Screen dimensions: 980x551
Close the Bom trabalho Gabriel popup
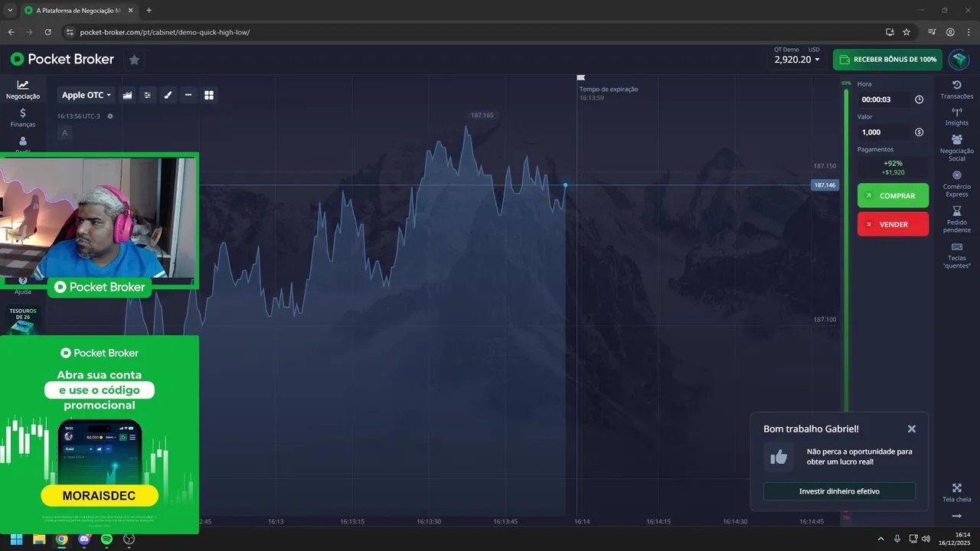click(x=911, y=429)
